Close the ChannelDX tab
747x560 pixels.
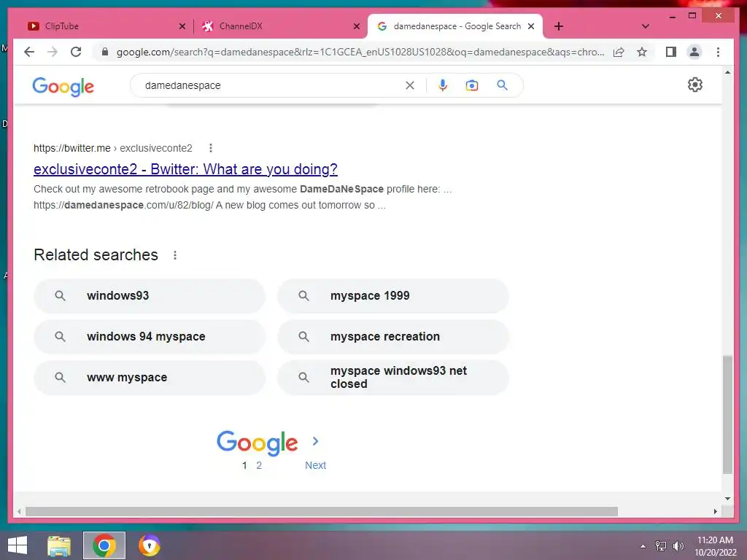tap(356, 26)
